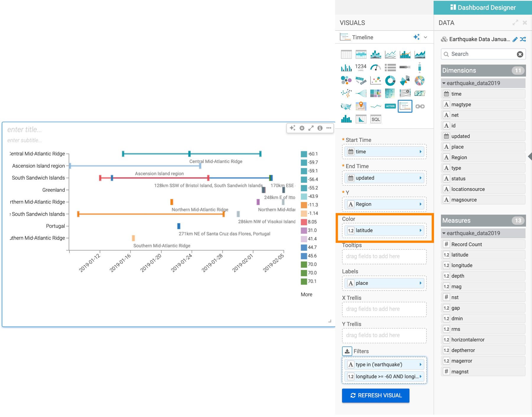
Task: Click More under the color legend
Action: coord(306,294)
